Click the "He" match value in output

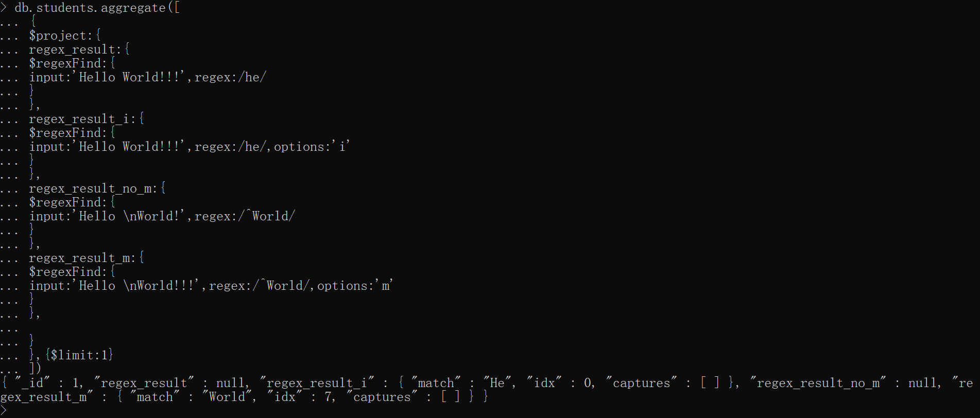click(x=497, y=383)
